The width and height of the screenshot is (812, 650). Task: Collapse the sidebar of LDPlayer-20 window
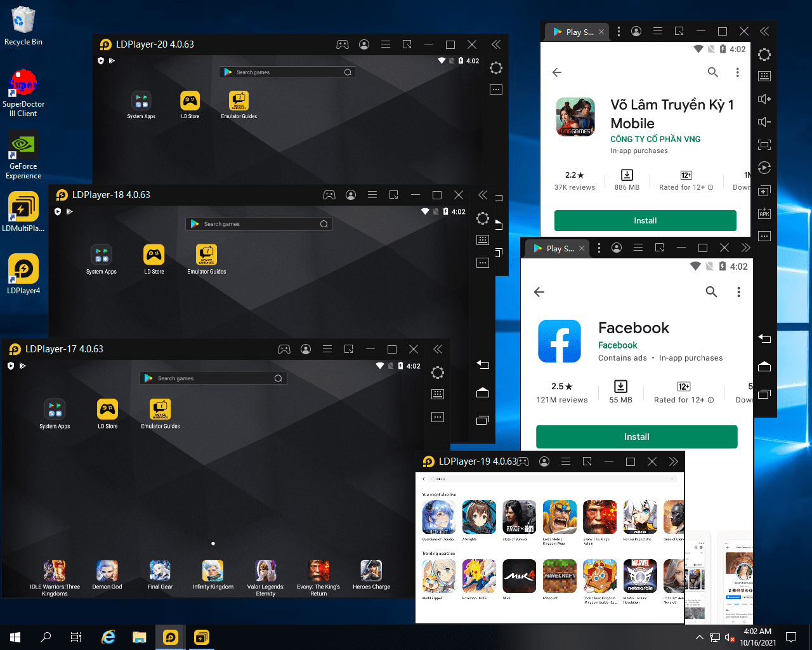pos(496,44)
